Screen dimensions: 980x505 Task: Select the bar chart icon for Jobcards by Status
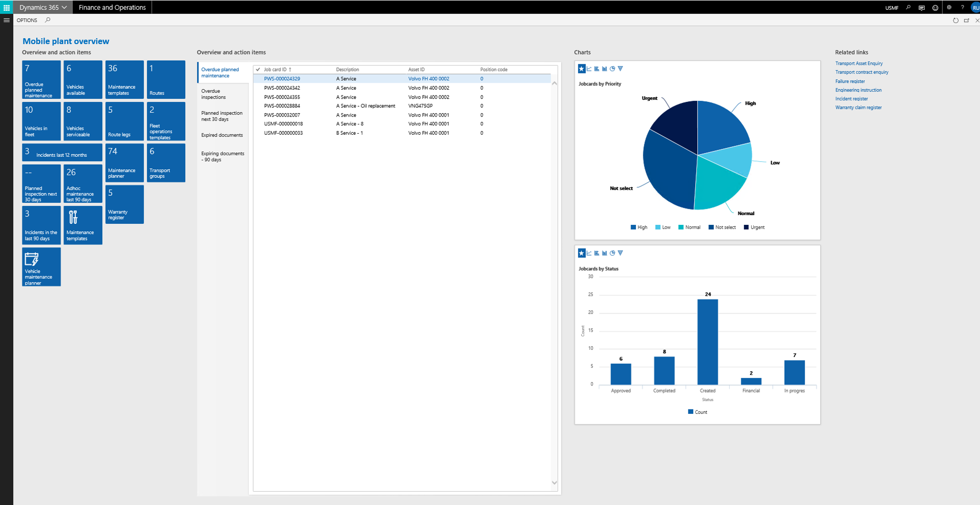point(604,253)
